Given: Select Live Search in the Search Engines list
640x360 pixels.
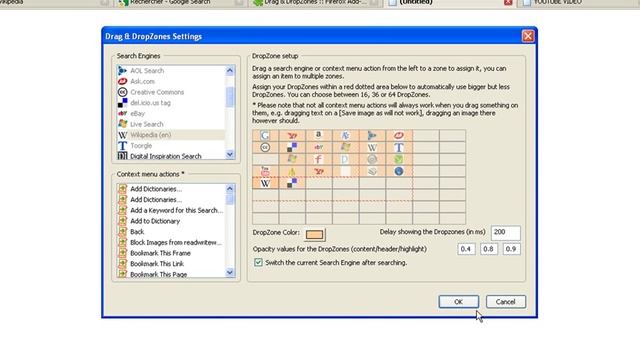Looking at the screenshot, I should click(170, 124).
